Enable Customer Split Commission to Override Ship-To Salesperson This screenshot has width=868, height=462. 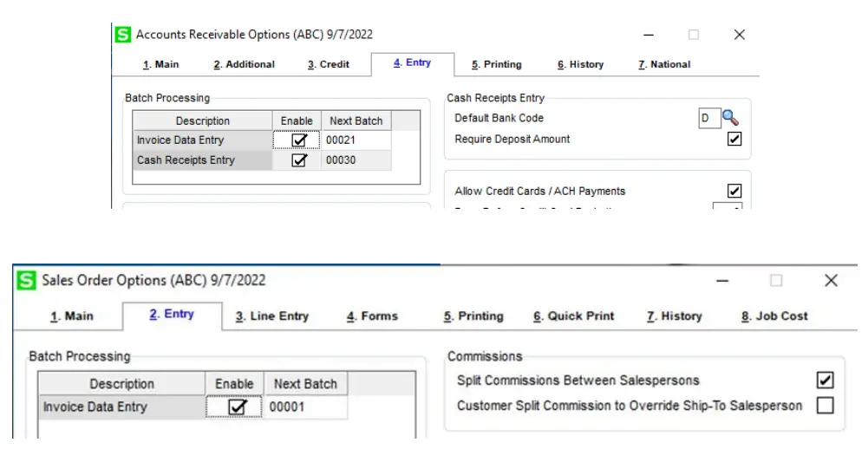point(825,406)
